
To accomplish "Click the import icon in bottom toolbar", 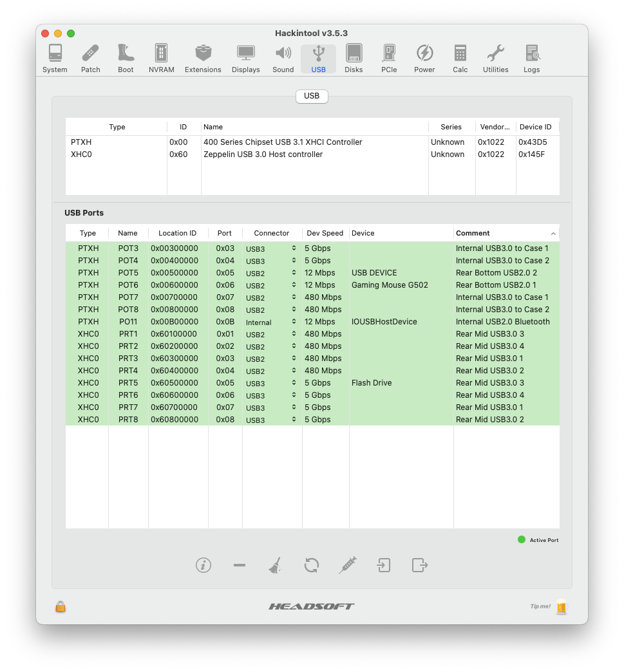I will pos(384,565).
